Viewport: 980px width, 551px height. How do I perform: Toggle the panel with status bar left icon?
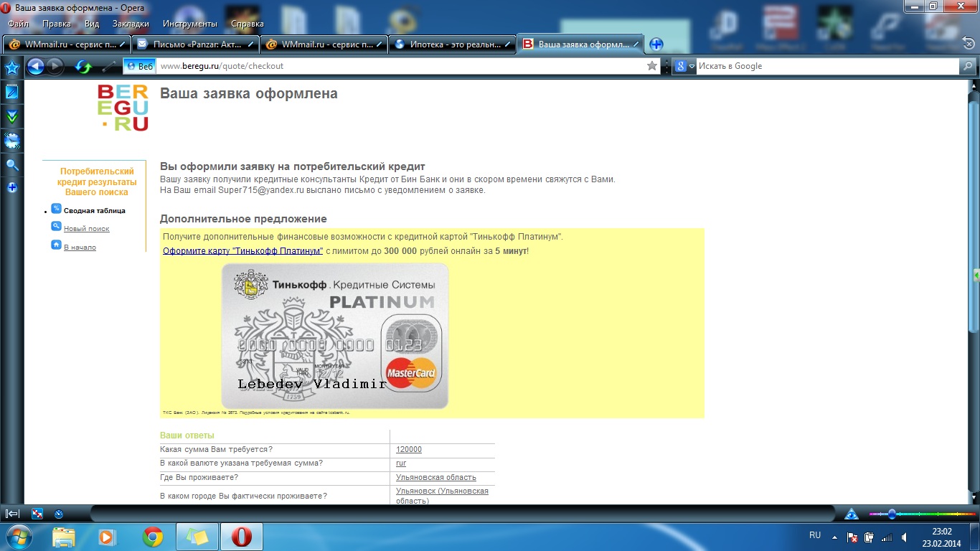[12, 514]
